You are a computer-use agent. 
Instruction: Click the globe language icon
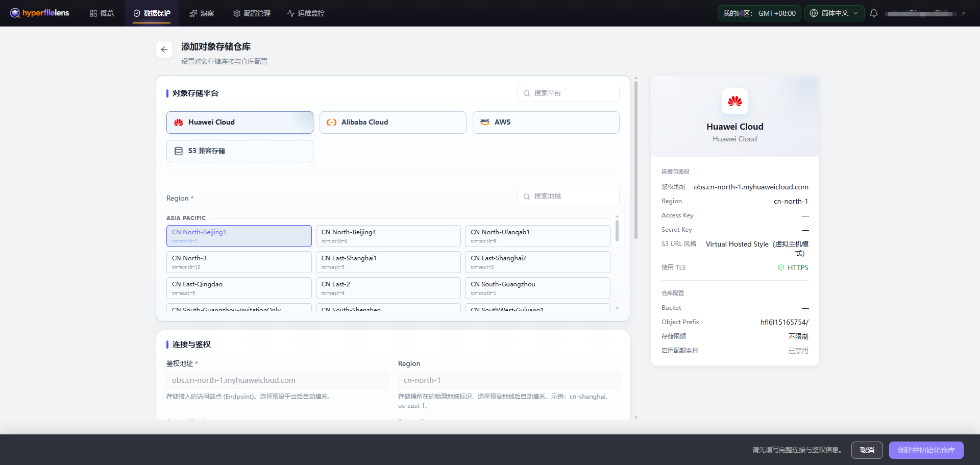[x=814, y=13]
